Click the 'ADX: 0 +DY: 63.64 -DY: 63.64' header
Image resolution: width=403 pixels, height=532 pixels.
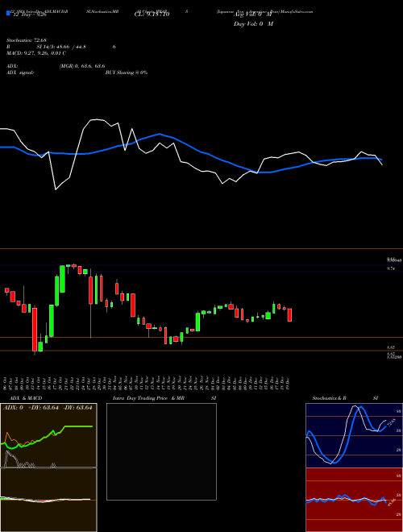[48, 408]
